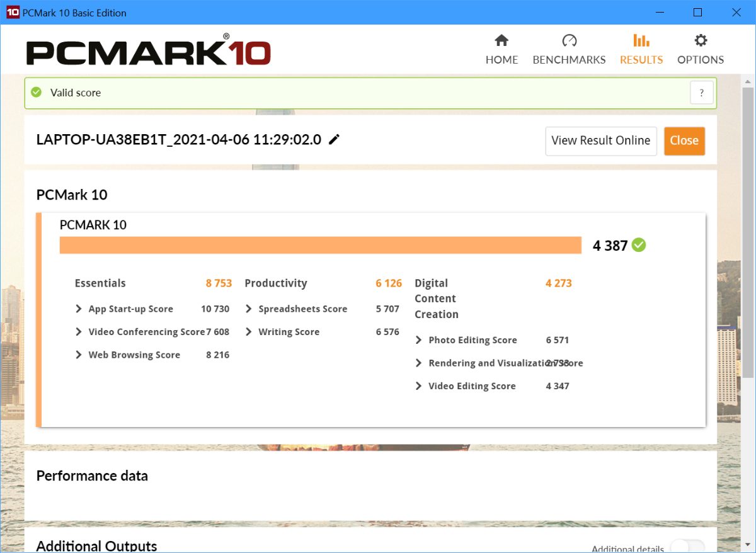Click the orange PCMark 10 score bar
The width and height of the screenshot is (756, 553).
[320, 245]
